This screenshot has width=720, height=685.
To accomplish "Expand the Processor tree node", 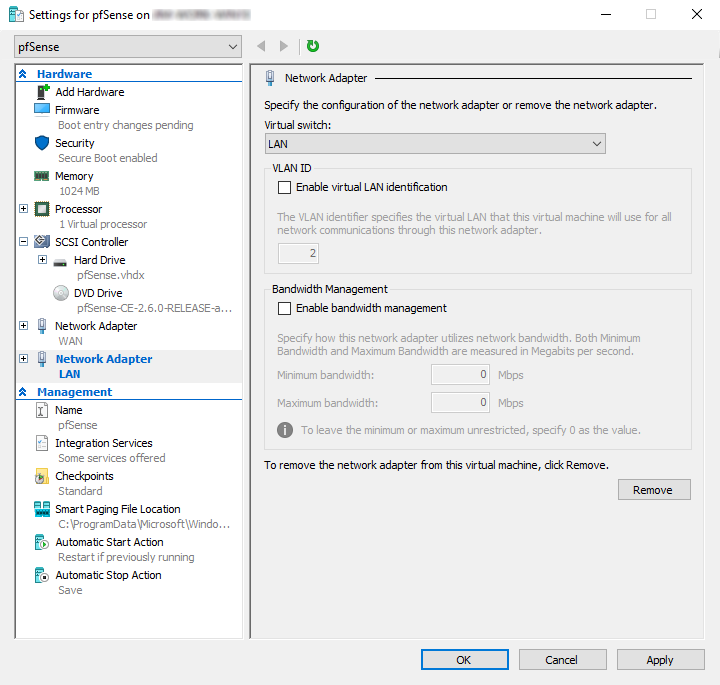I will coord(24,209).
